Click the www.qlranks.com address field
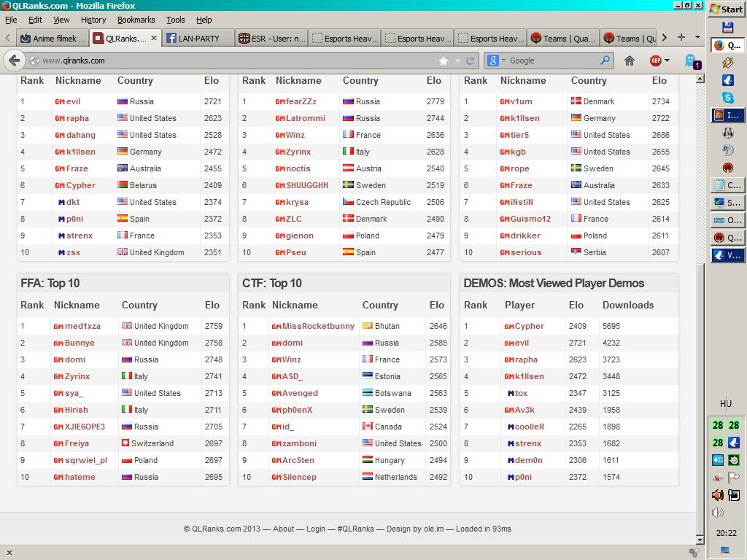The height and width of the screenshot is (560, 747). pyautogui.click(x=239, y=61)
